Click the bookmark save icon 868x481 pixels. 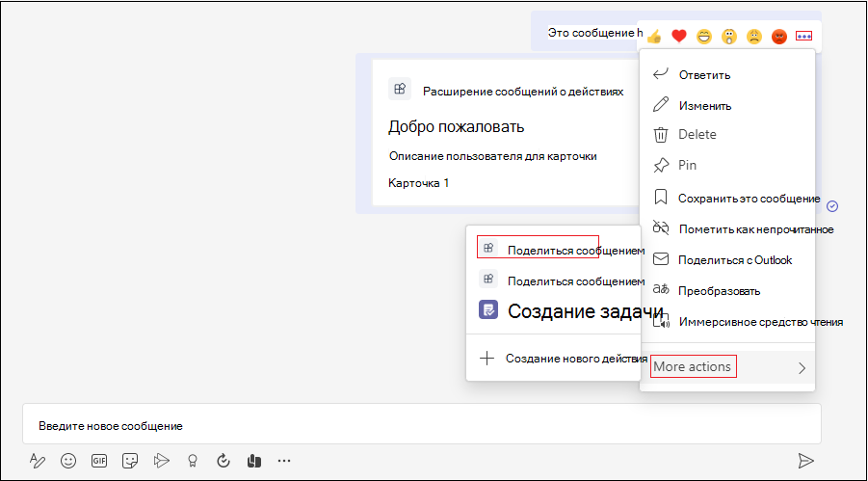click(661, 198)
